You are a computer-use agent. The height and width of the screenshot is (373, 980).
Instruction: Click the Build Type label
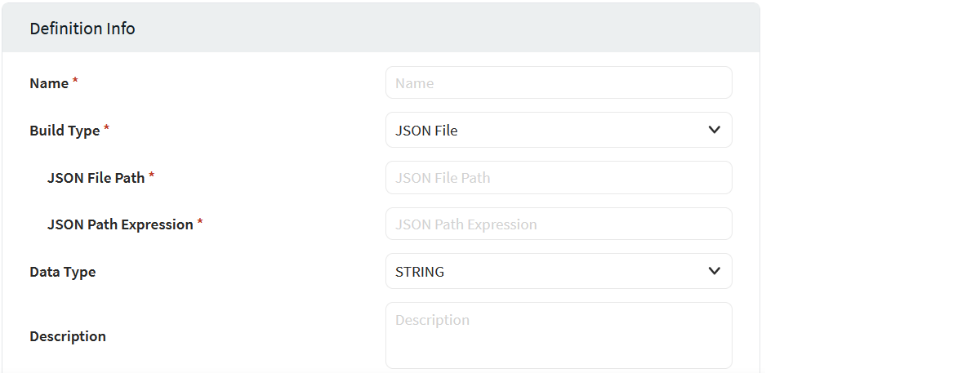pyautogui.click(x=65, y=131)
